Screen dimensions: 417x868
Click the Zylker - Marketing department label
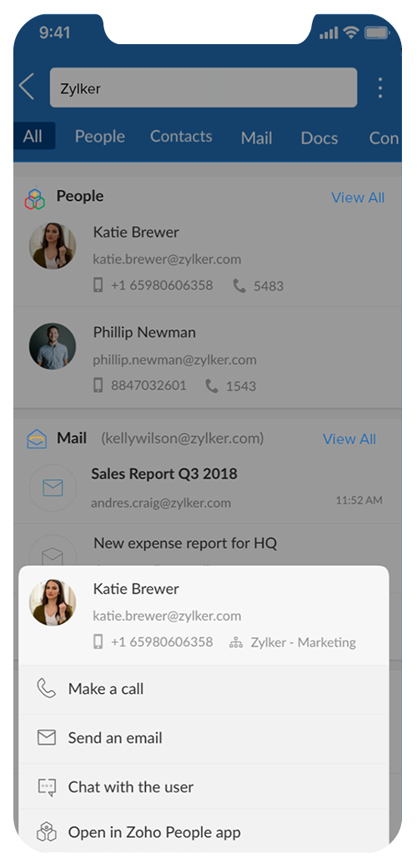[304, 643]
